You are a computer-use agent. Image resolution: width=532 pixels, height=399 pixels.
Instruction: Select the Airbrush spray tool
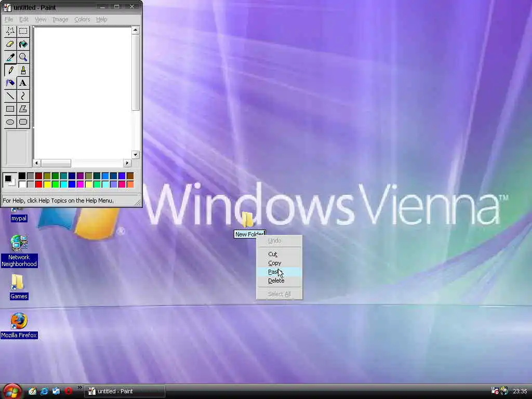pos(10,83)
